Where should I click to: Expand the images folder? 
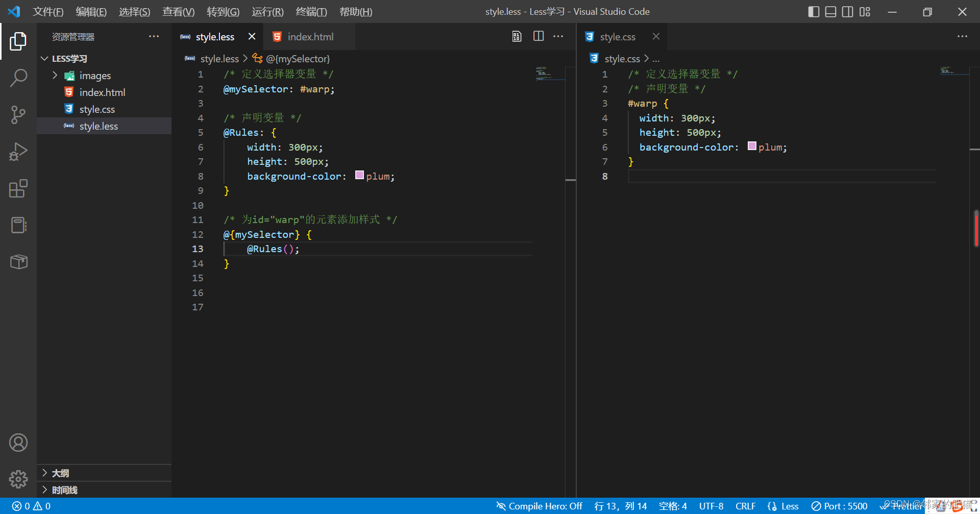click(104, 76)
